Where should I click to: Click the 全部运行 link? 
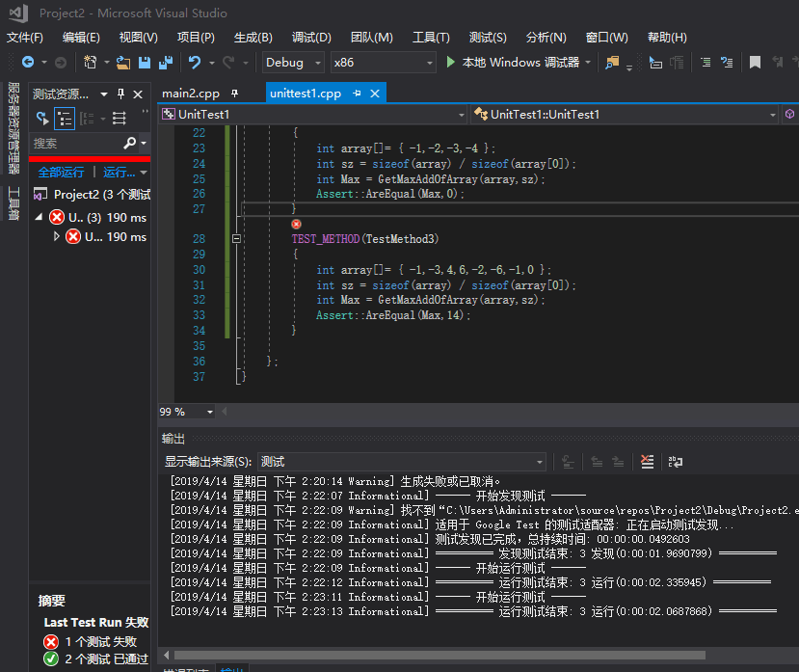coord(61,173)
